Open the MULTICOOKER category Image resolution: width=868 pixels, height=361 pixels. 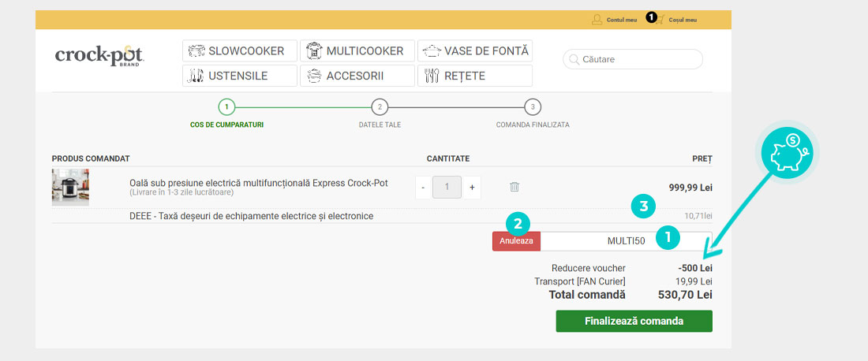coord(357,51)
